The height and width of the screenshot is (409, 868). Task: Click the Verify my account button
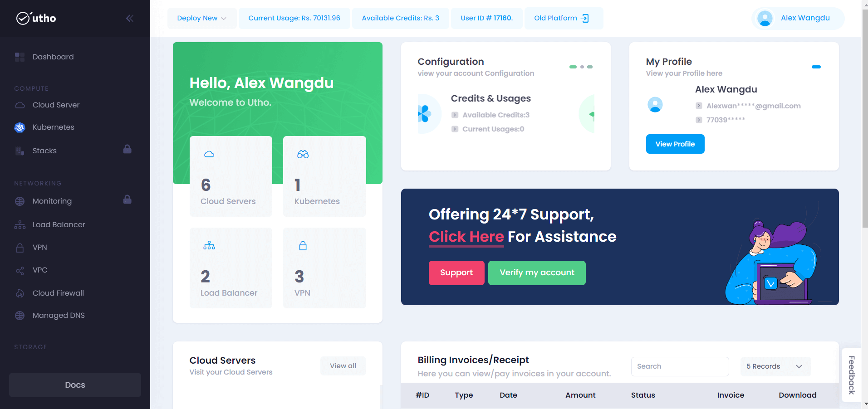point(537,273)
